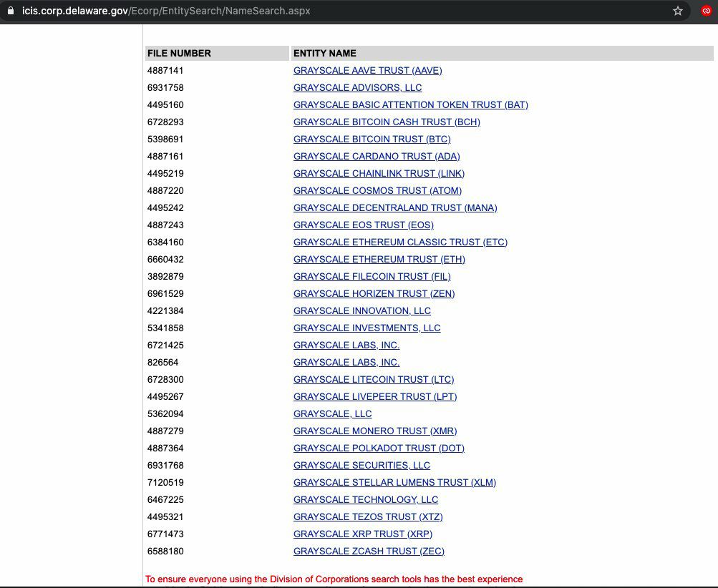Select file number 826564

(x=162, y=362)
